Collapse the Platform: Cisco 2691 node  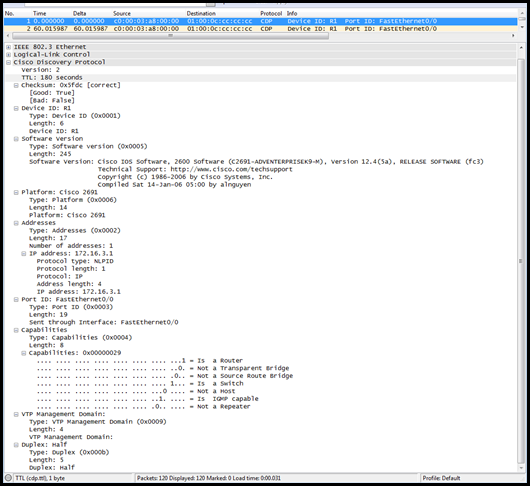pos(16,192)
